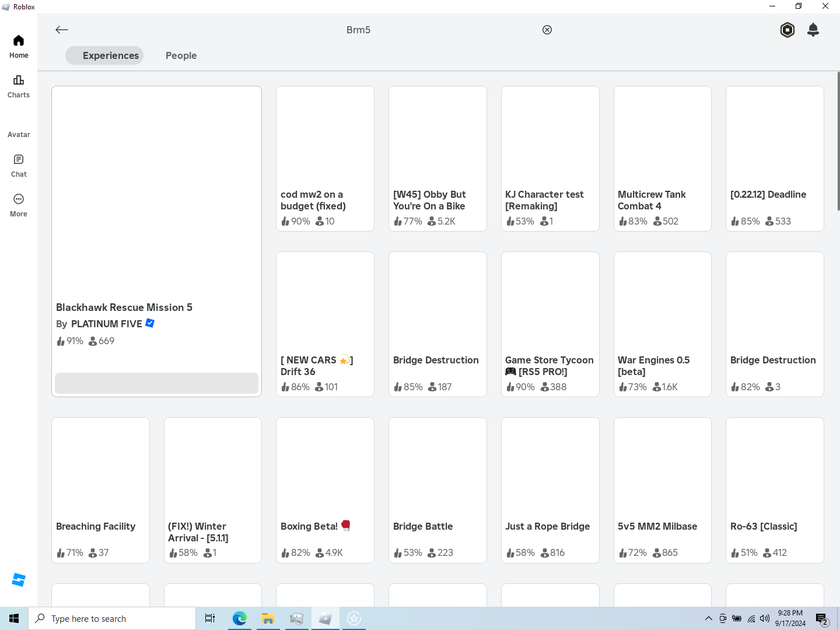Image resolution: width=840 pixels, height=630 pixels.
Task: Click the taskbar search box
Action: point(112,618)
